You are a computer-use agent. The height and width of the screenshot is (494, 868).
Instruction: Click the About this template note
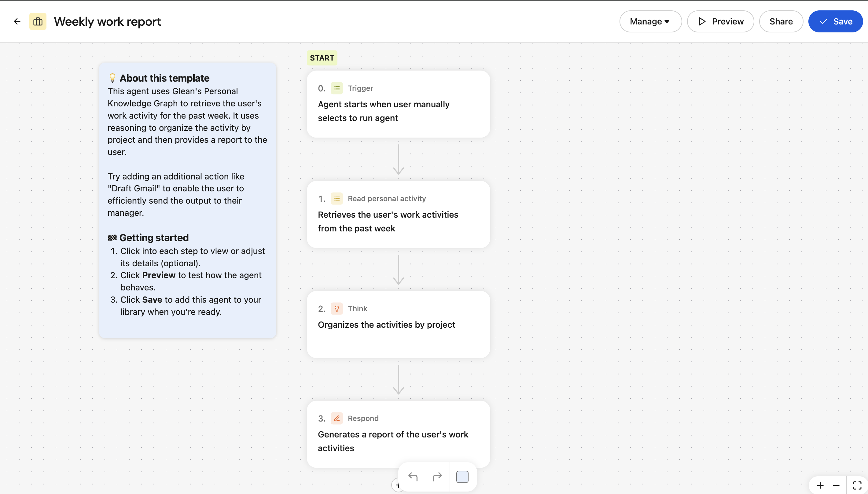click(187, 200)
